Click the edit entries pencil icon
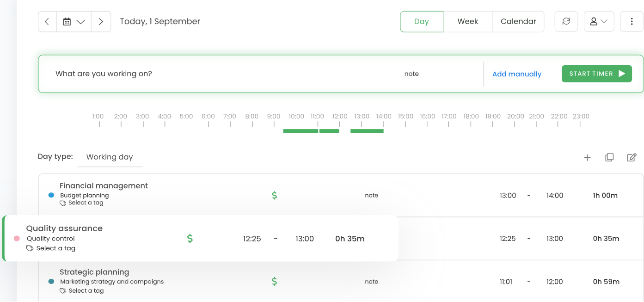The image size is (644, 302). tap(632, 157)
